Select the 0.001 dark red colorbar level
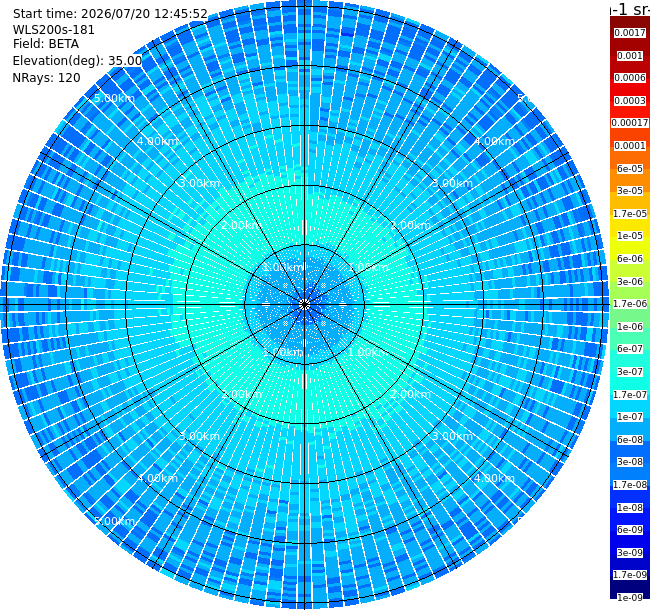 pyautogui.click(x=630, y=56)
